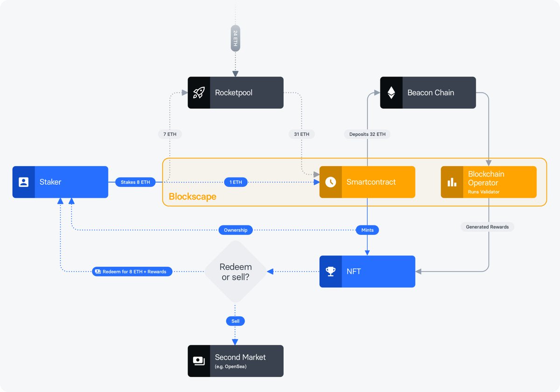Click the bar chart icon on Blockchain Operator

click(452, 182)
